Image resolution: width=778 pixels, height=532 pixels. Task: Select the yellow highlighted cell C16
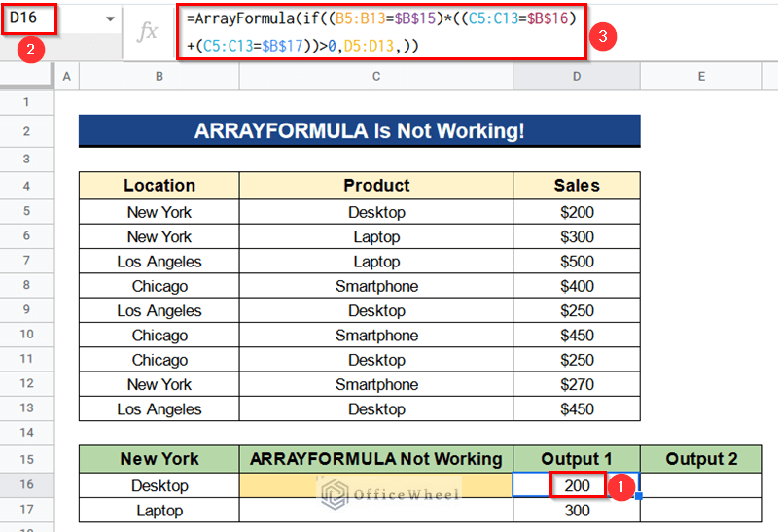(376, 485)
